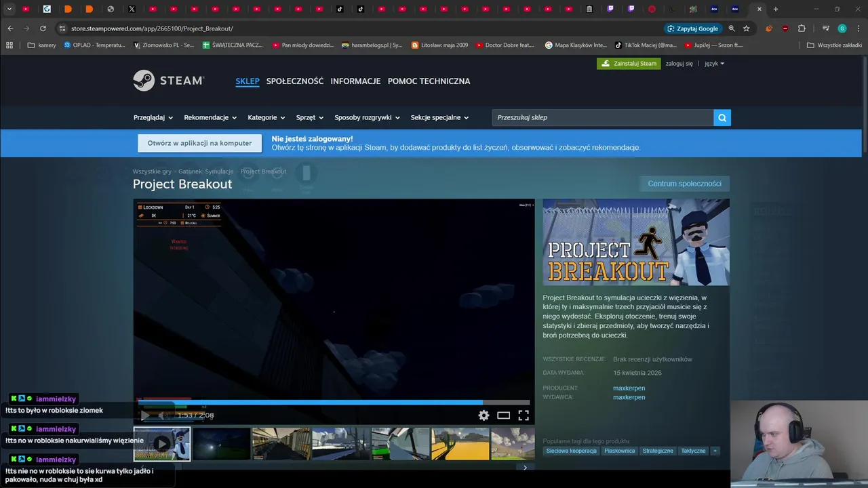Open Sekcje specjalne dropdown
Screen dimensions: 868x488
439,117
